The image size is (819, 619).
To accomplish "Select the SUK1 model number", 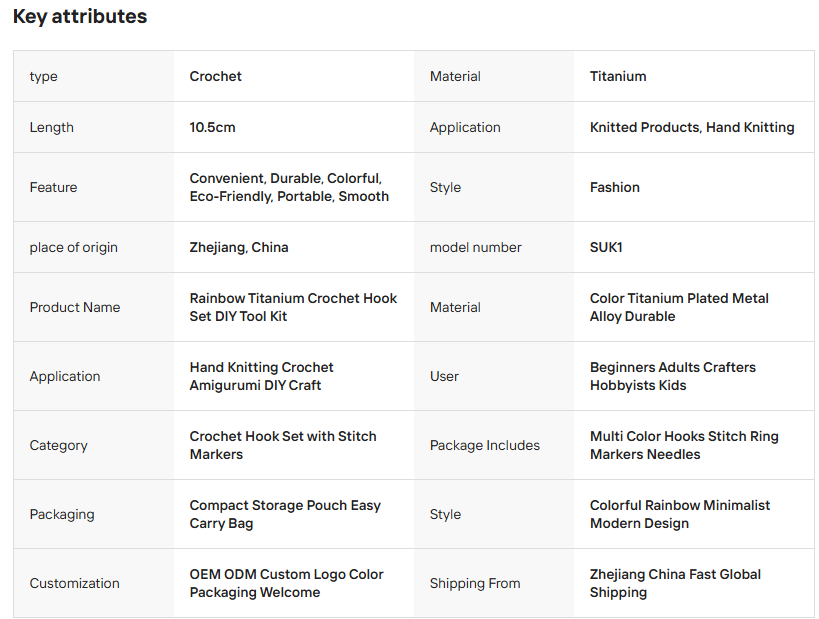I will tap(606, 248).
